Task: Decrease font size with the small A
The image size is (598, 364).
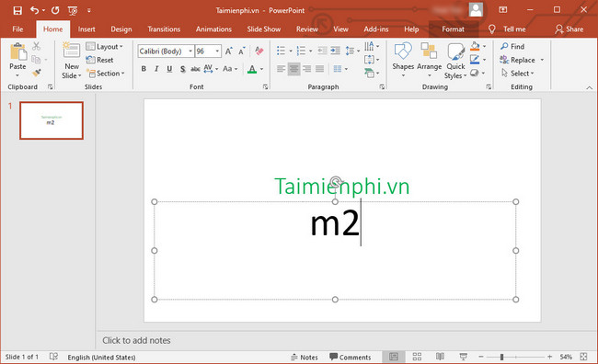Action: [x=242, y=51]
